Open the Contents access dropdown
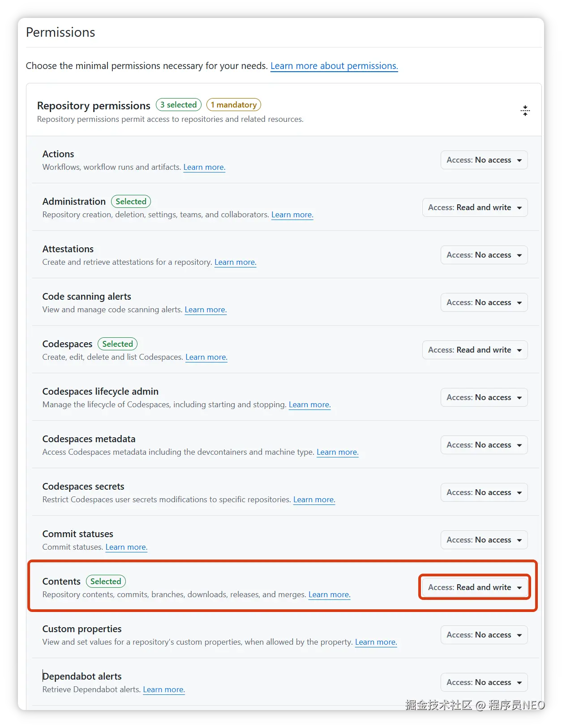 coord(475,587)
